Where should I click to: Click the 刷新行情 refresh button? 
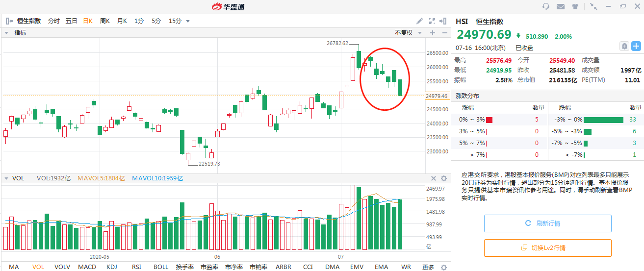tap(547, 223)
